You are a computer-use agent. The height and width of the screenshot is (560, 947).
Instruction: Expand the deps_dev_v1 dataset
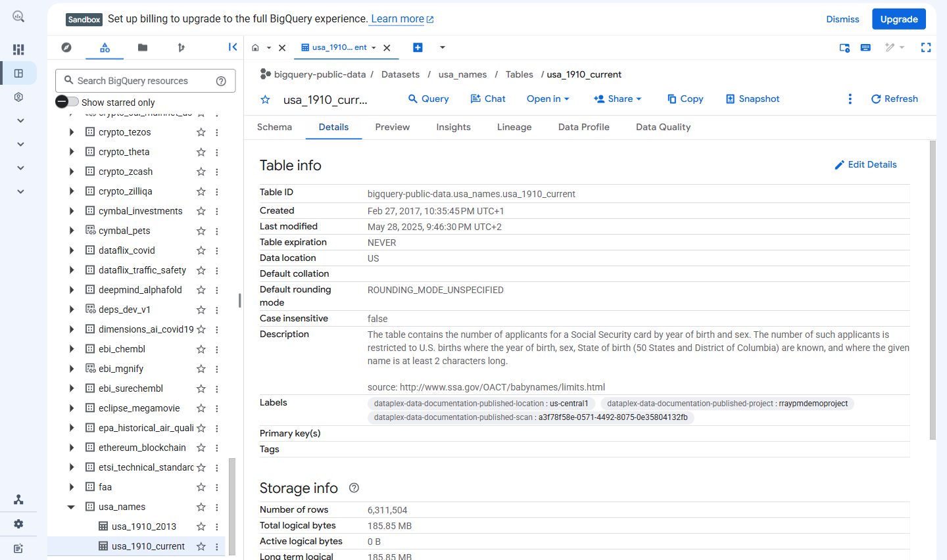pos(71,310)
